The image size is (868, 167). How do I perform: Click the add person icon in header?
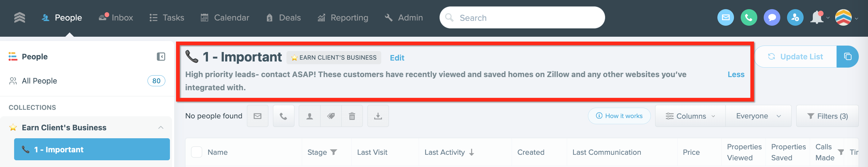(795, 17)
